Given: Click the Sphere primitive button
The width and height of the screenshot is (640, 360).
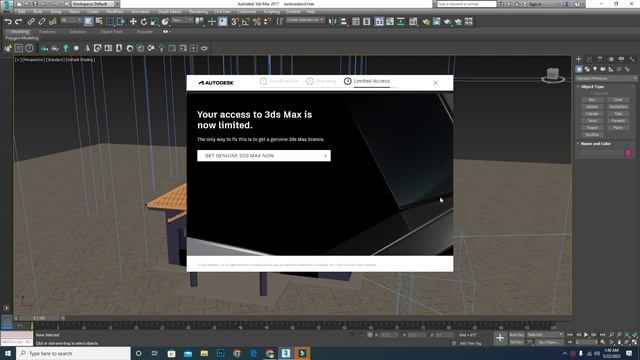Looking at the screenshot, I should point(592,107).
